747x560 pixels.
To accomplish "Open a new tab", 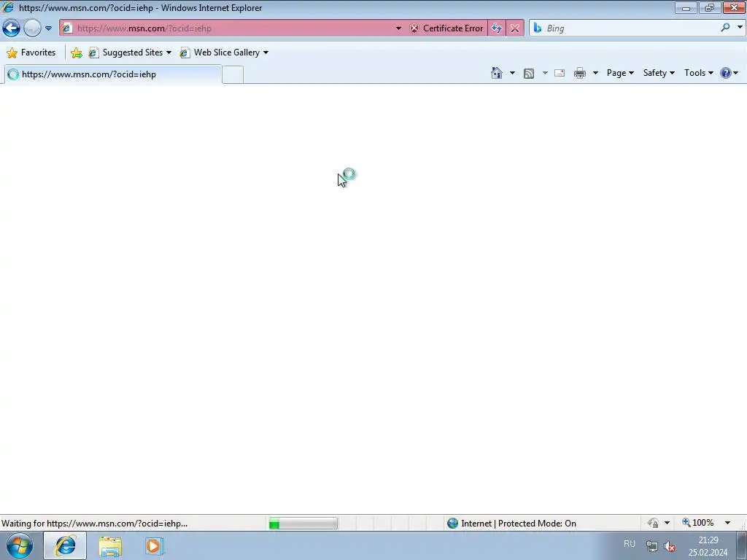I will pyautogui.click(x=233, y=75).
